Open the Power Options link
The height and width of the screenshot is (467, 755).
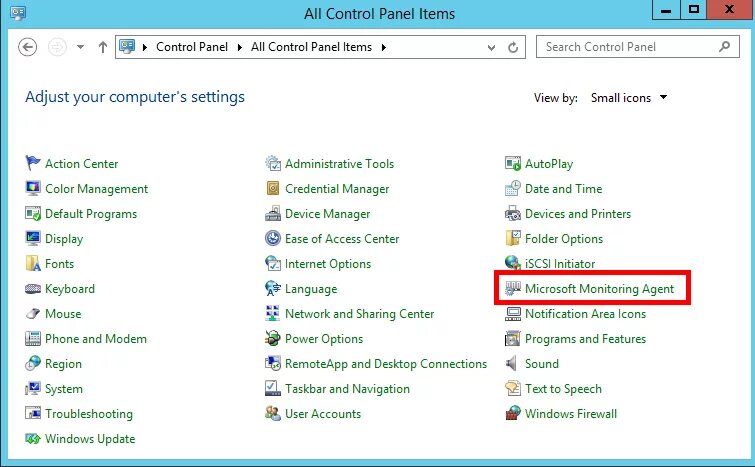(x=324, y=339)
